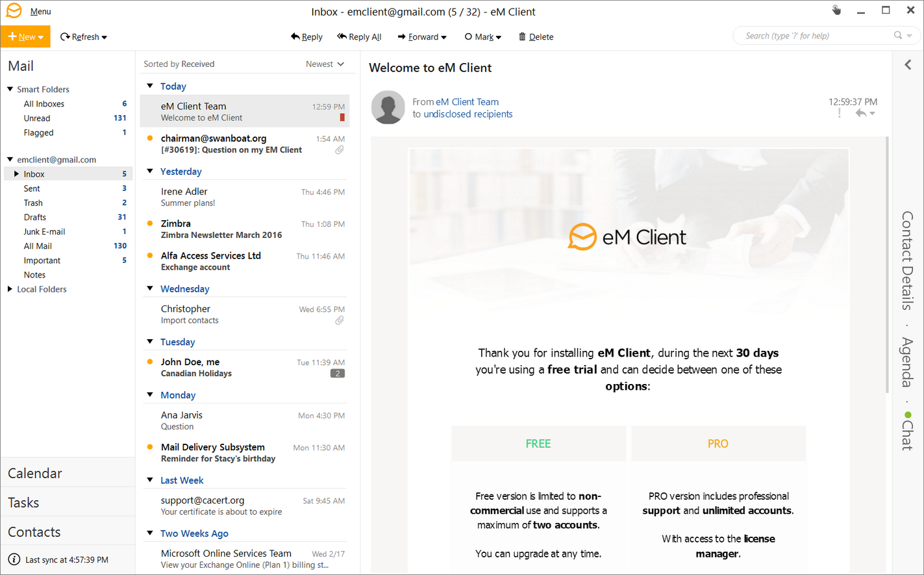Screen dimensions: 924x575
Task: Collapse the Two Weeks Ago group
Action: [150, 533]
